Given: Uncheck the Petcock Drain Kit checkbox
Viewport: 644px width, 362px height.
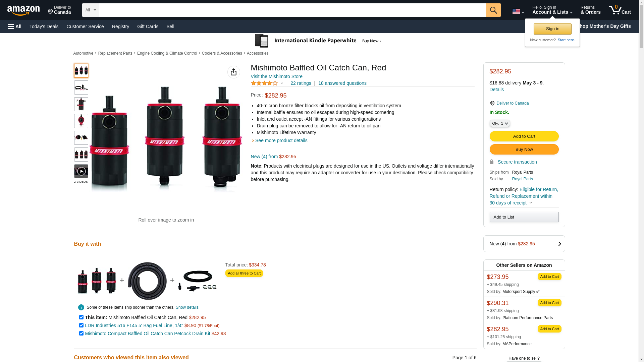Looking at the screenshot, I should click(x=81, y=333).
